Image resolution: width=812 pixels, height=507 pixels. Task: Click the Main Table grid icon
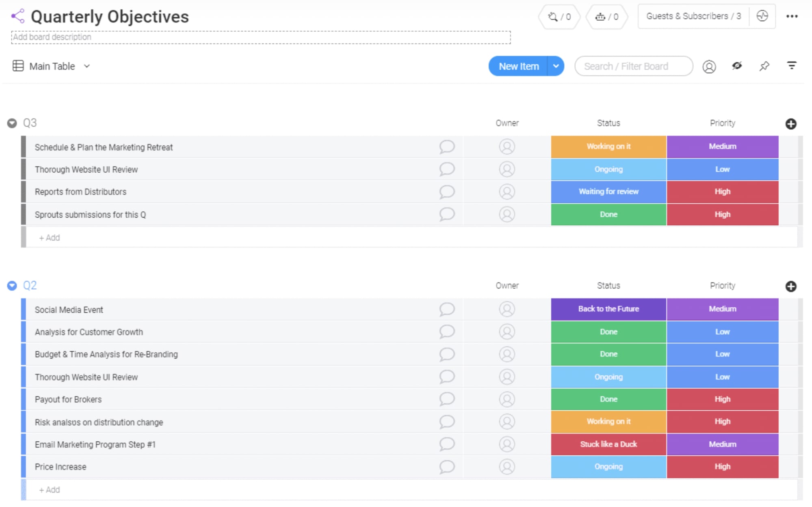(18, 66)
